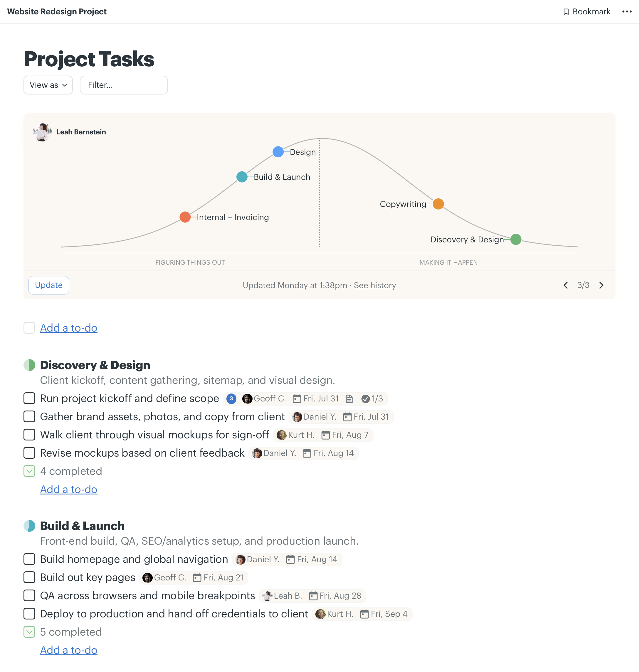Click the See history link
The height and width of the screenshot is (672, 639).
[x=375, y=285]
